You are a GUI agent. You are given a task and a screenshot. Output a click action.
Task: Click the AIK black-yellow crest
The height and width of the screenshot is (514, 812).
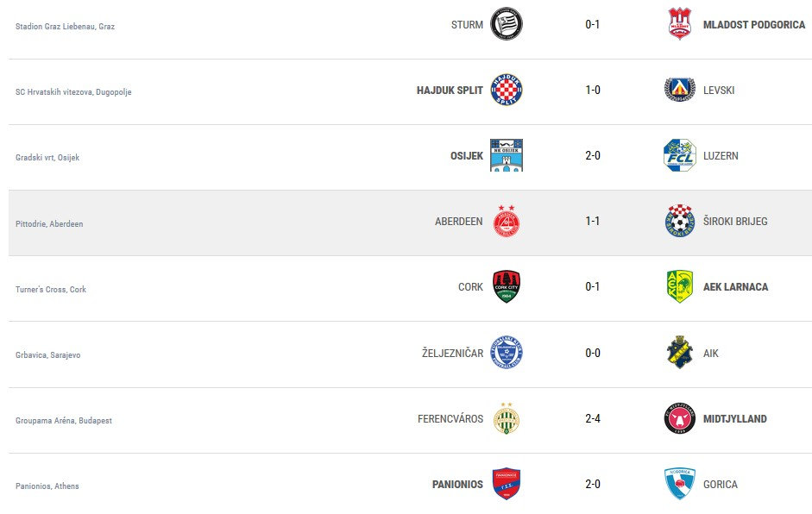click(680, 353)
